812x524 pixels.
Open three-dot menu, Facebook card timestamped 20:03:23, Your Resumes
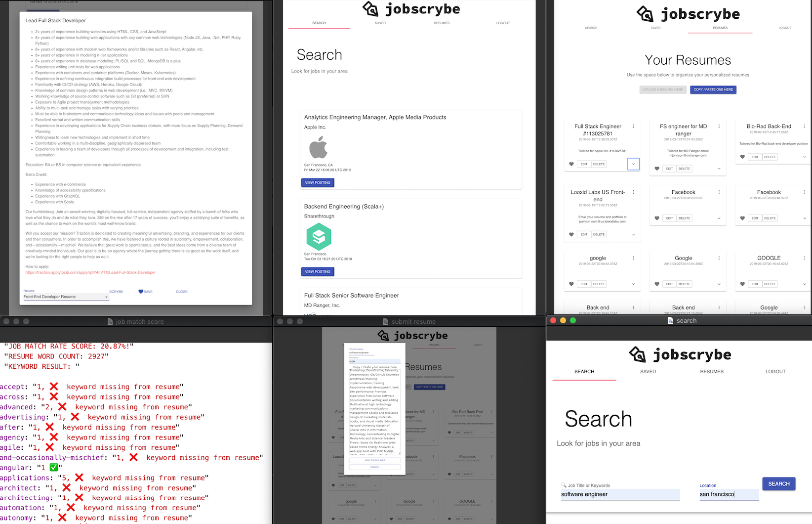719,192
